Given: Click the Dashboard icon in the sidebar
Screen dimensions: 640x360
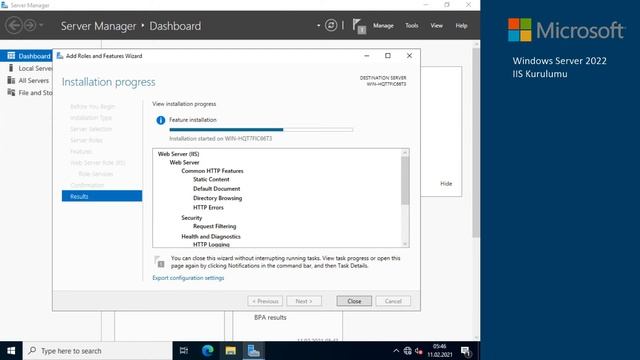Looking at the screenshot, I should 11,56.
